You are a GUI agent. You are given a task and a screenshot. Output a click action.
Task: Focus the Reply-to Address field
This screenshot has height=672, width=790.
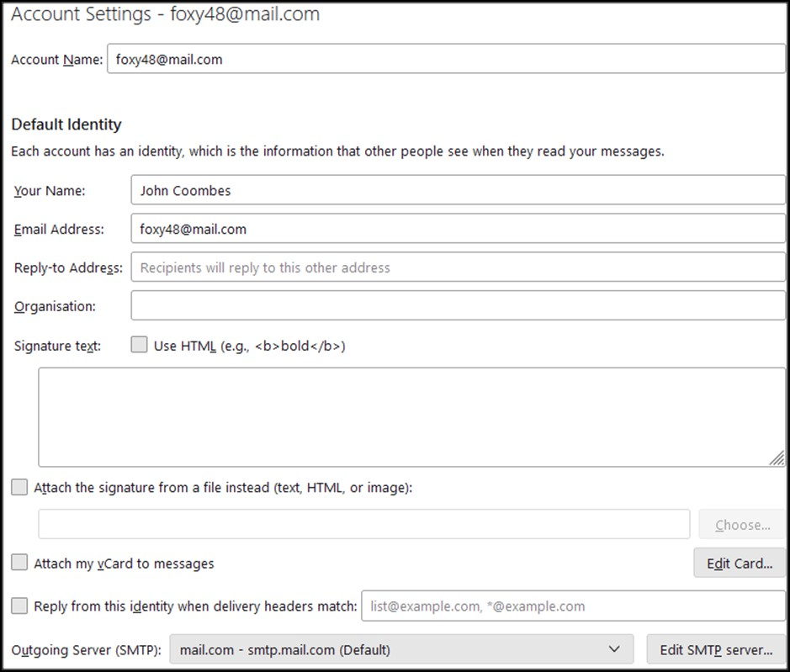pyautogui.click(x=458, y=267)
